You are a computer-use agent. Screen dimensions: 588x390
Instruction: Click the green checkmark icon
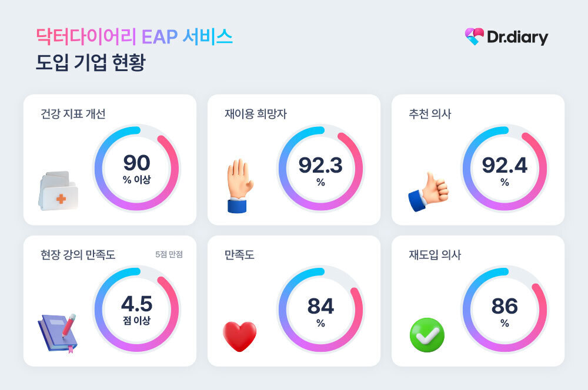tap(427, 335)
